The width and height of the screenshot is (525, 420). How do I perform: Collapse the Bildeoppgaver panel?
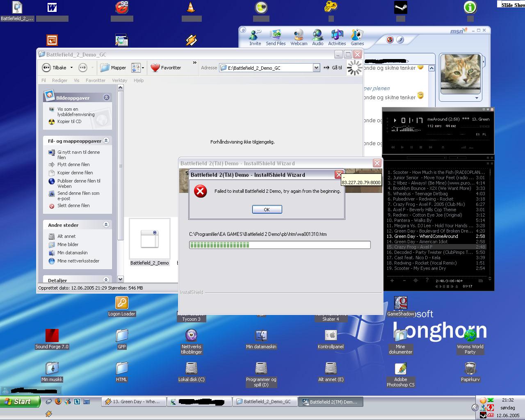tap(106, 98)
